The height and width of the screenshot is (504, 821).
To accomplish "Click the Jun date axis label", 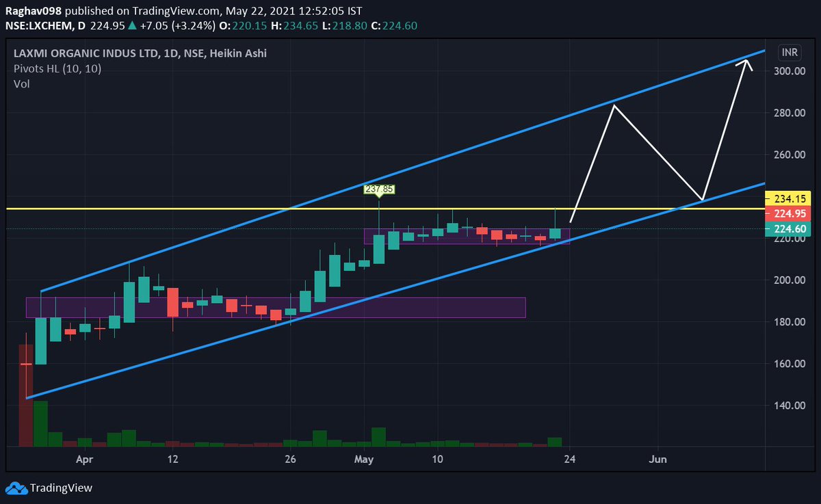I will [658, 460].
